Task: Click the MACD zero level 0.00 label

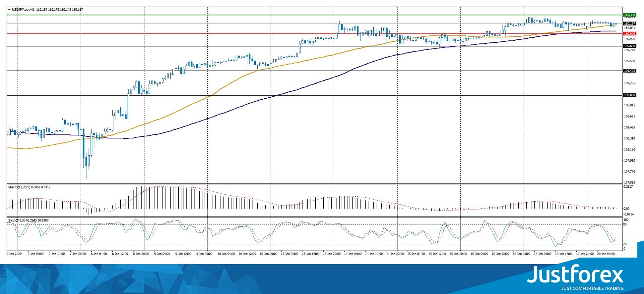Action: click(626, 209)
